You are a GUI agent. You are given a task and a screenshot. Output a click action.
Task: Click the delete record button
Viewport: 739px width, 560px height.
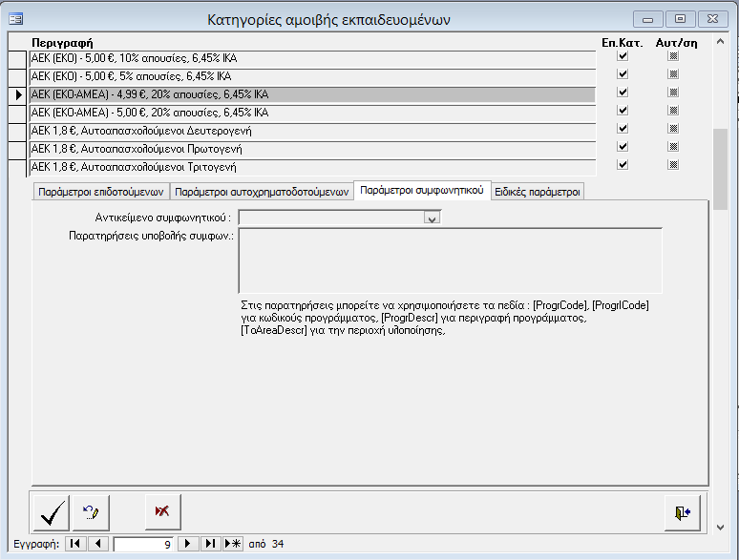pyautogui.click(x=162, y=512)
